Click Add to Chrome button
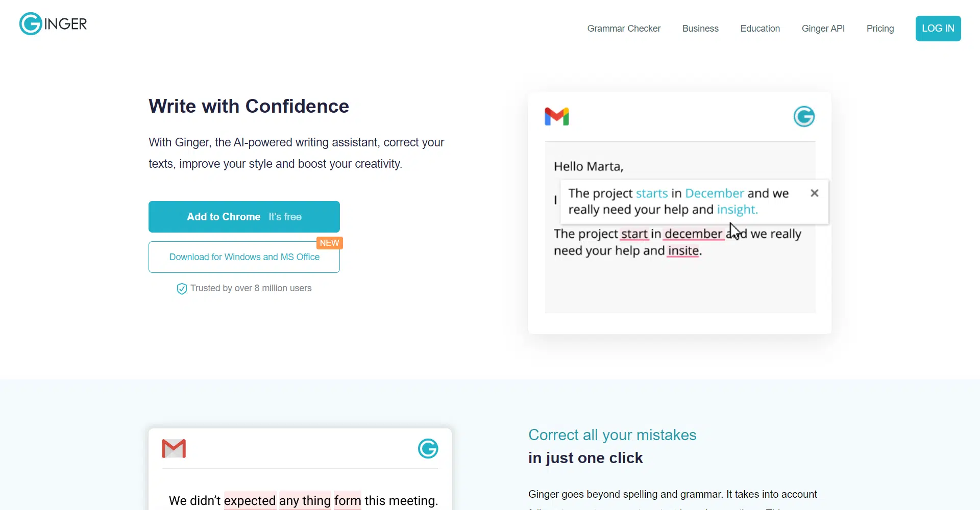980x510 pixels. click(244, 217)
